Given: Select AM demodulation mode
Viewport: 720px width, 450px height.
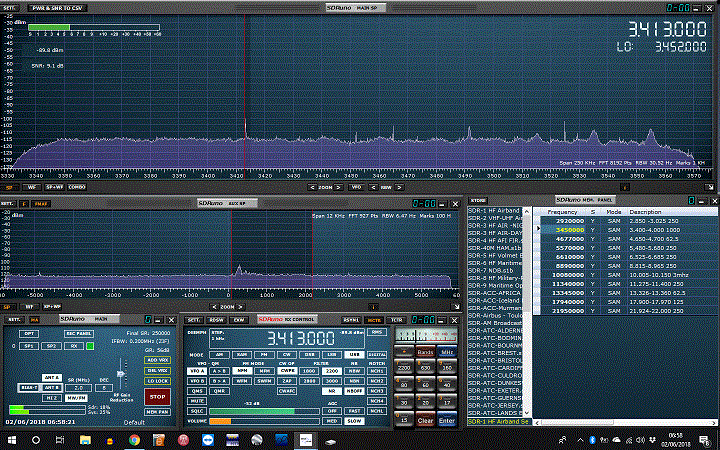Looking at the screenshot, I should (219, 354).
